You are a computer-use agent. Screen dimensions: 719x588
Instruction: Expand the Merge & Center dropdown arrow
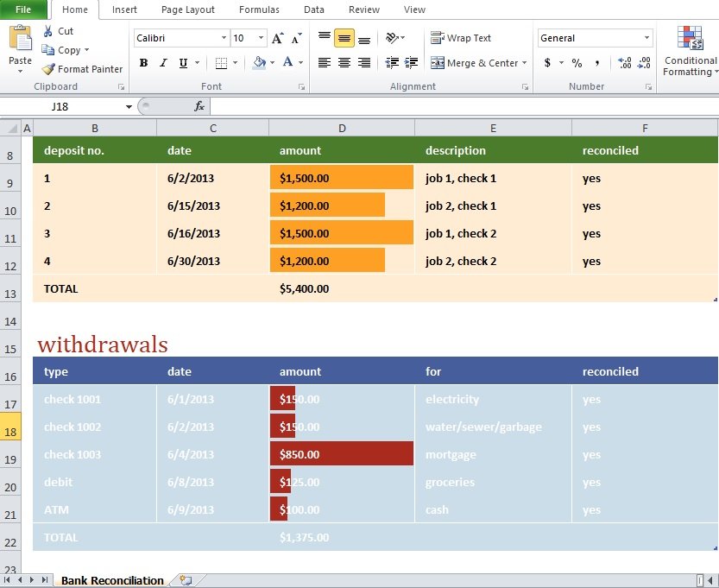(524, 63)
